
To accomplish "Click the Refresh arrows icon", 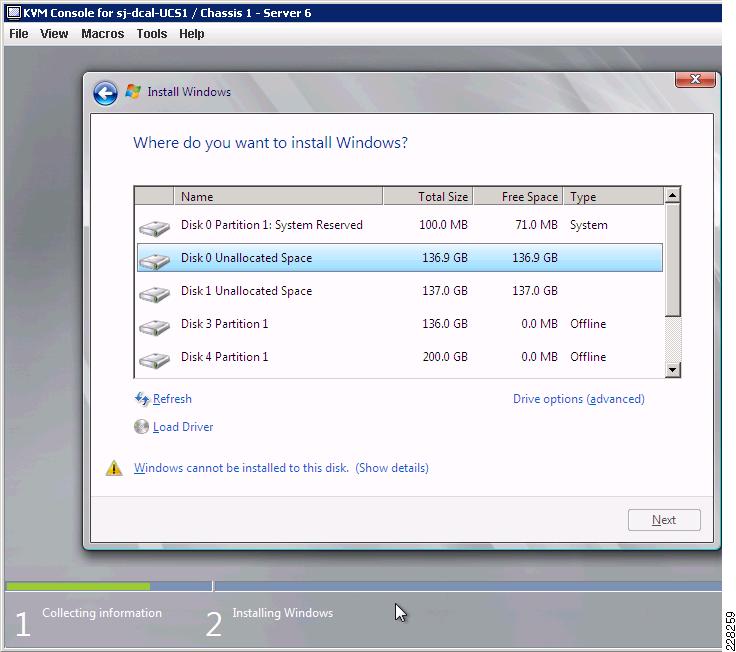I will tap(142, 399).
